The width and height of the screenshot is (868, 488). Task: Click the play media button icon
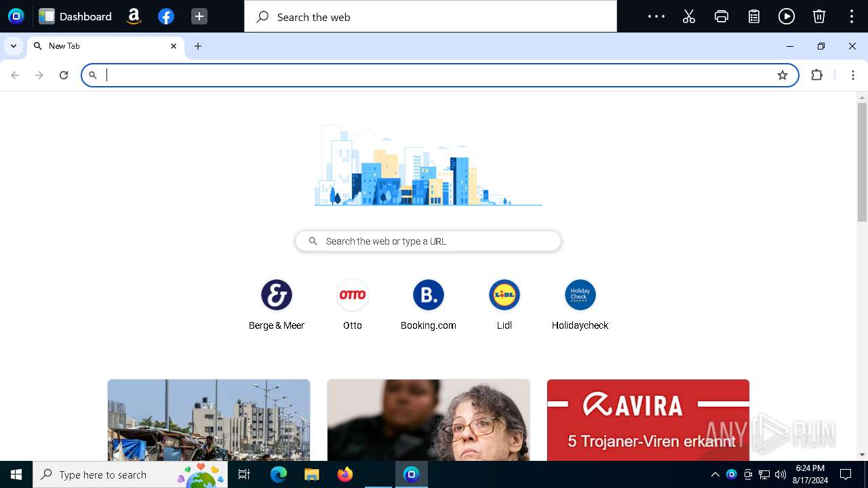787,16
